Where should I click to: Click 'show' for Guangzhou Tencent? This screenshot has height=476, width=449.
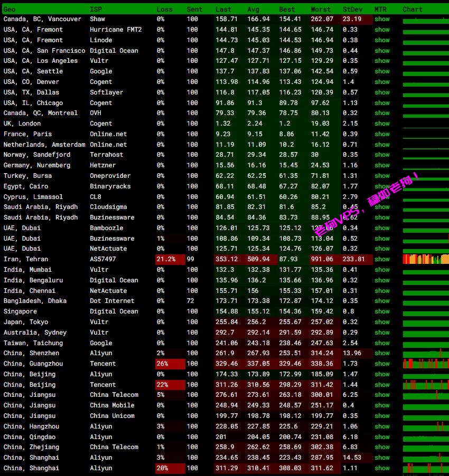click(382, 364)
